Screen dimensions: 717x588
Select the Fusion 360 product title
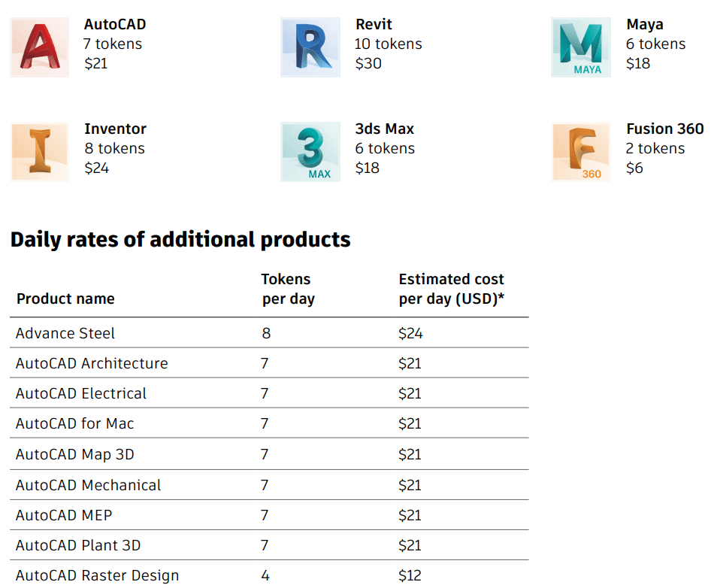(x=665, y=129)
